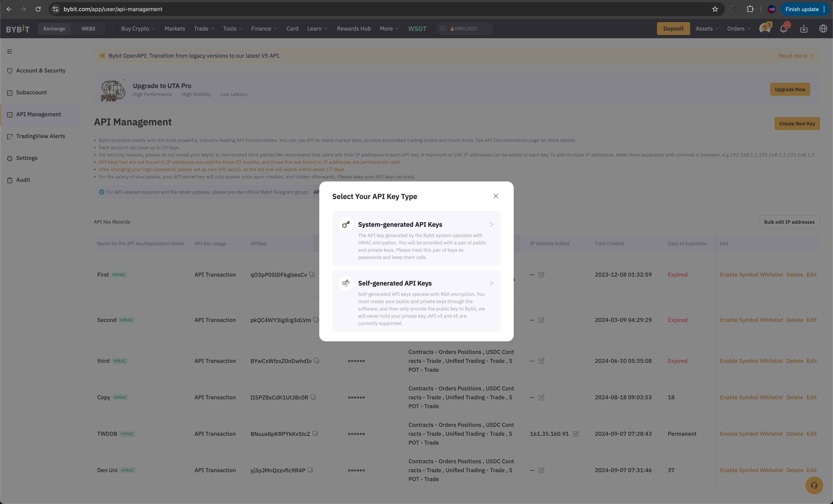Delete the First API key

click(x=795, y=275)
